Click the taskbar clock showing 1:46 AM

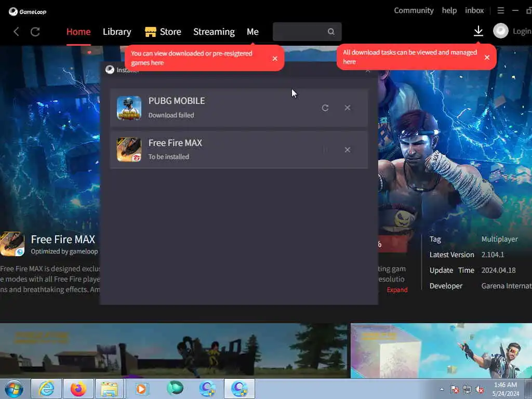tap(506, 389)
